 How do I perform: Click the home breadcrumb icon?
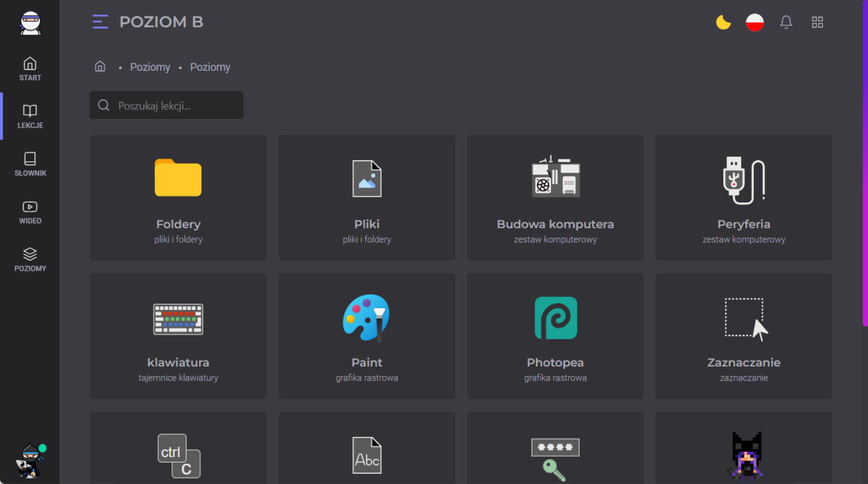pos(100,66)
